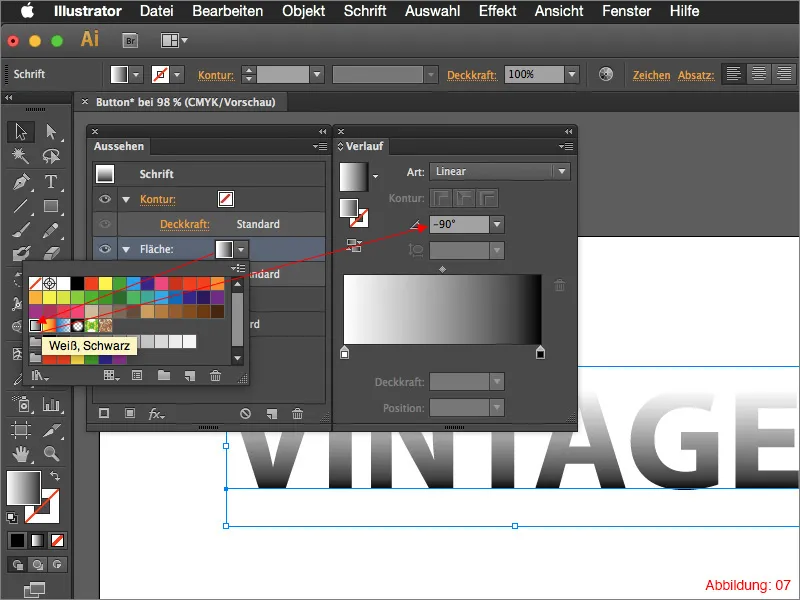This screenshot has height=600, width=800.
Task: Toggle visibility of Kontur Deckkraft row
Action: [105, 224]
